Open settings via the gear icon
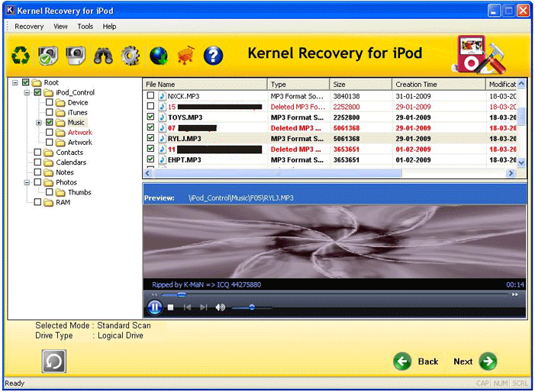The image size is (535, 392). click(x=131, y=56)
